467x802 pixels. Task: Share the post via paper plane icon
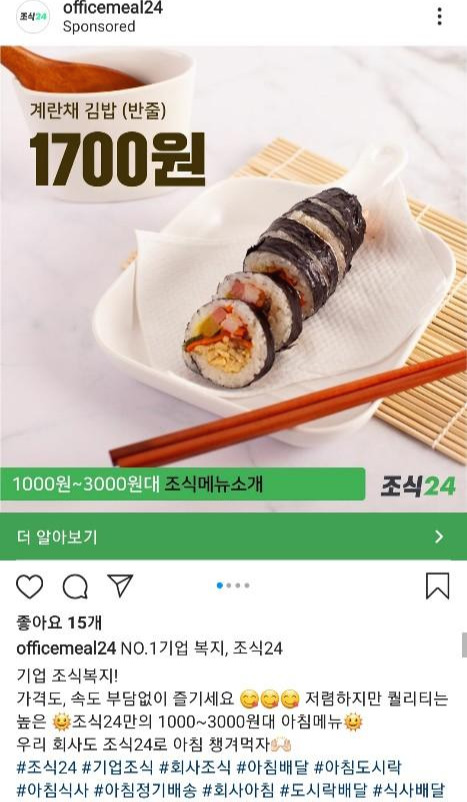[x=121, y=585]
